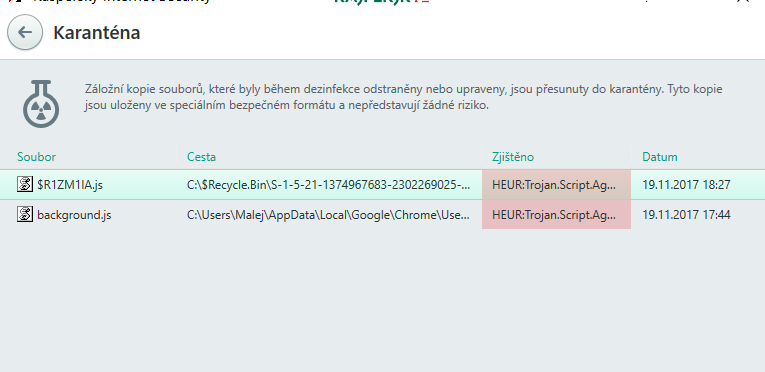The height and width of the screenshot is (372, 765).
Task: Click the C:\Users\Malej Chrome path cell
Action: pyautogui.click(x=329, y=215)
